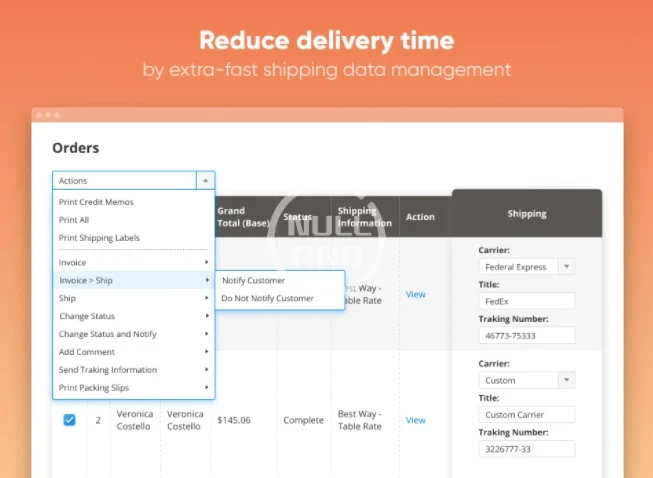Click the Add Comment submenu arrow

point(207,352)
